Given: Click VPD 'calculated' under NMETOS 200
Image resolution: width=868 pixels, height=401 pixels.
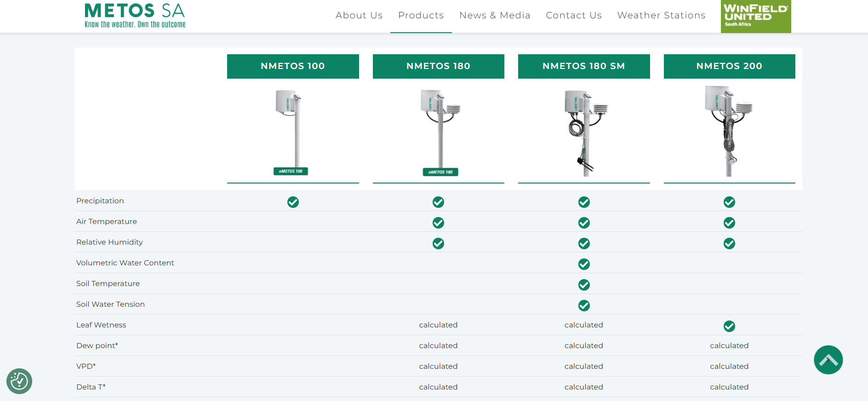Looking at the screenshot, I should (729, 366).
